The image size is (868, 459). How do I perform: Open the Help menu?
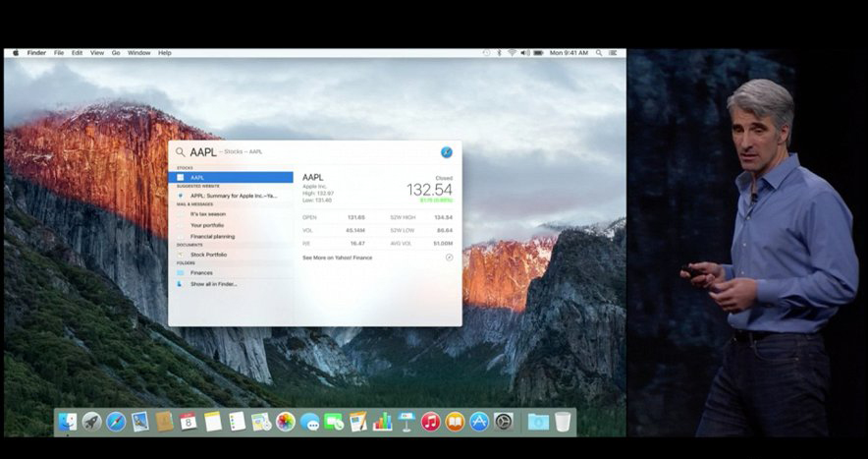pos(164,53)
